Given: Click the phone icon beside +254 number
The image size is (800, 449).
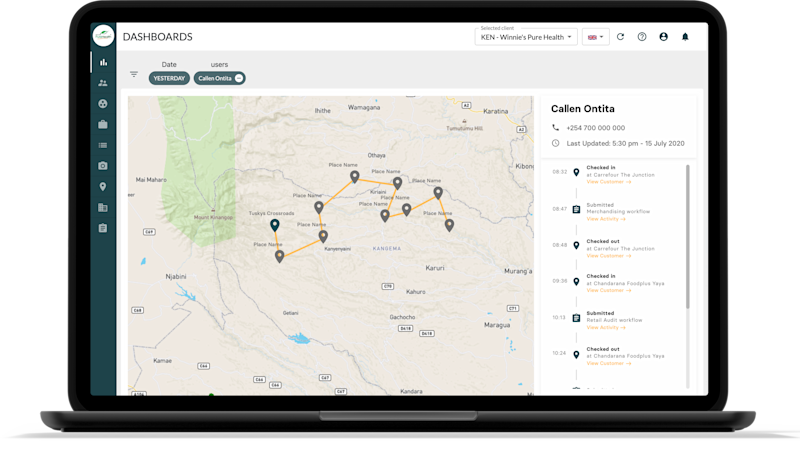Looking at the screenshot, I should tap(556, 128).
